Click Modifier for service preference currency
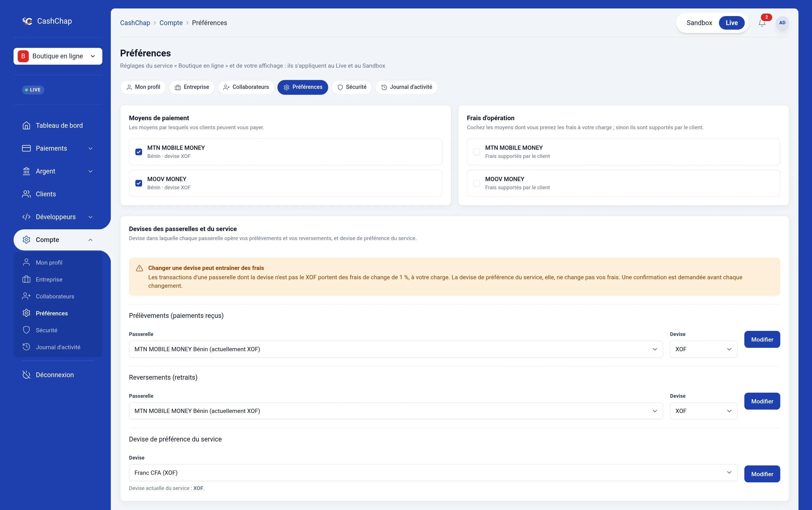 click(x=762, y=474)
